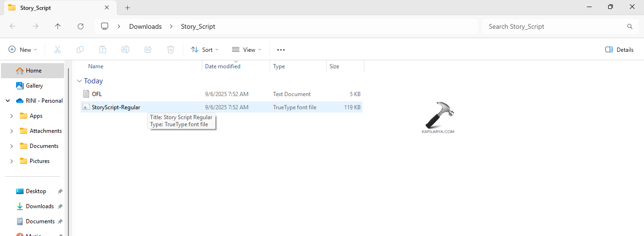
Task: Sort files by Date modified column
Action: click(223, 66)
